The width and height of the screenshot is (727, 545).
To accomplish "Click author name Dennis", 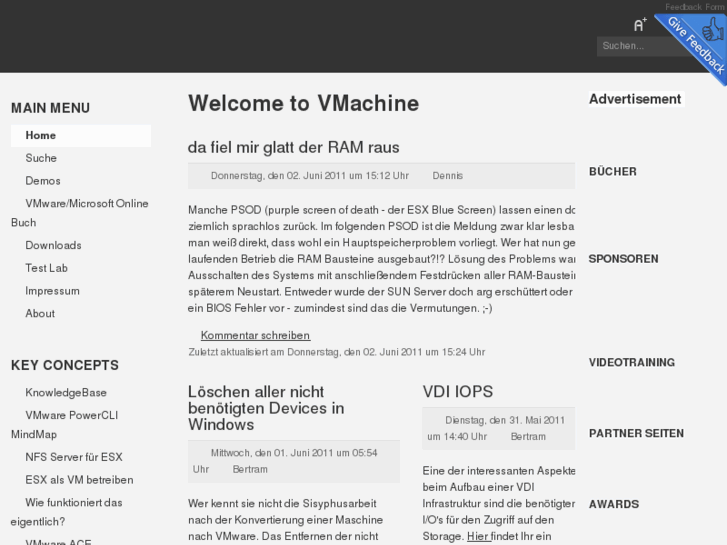I will coord(447,176).
